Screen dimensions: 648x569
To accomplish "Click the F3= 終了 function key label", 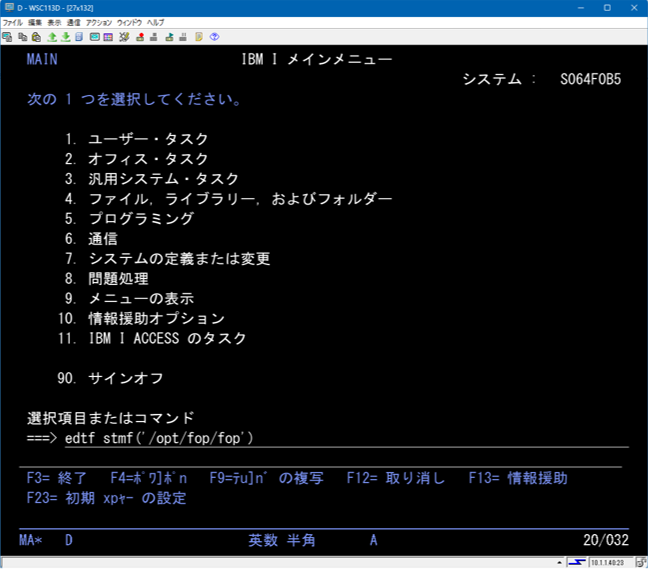I will pyautogui.click(x=57, y=478).
